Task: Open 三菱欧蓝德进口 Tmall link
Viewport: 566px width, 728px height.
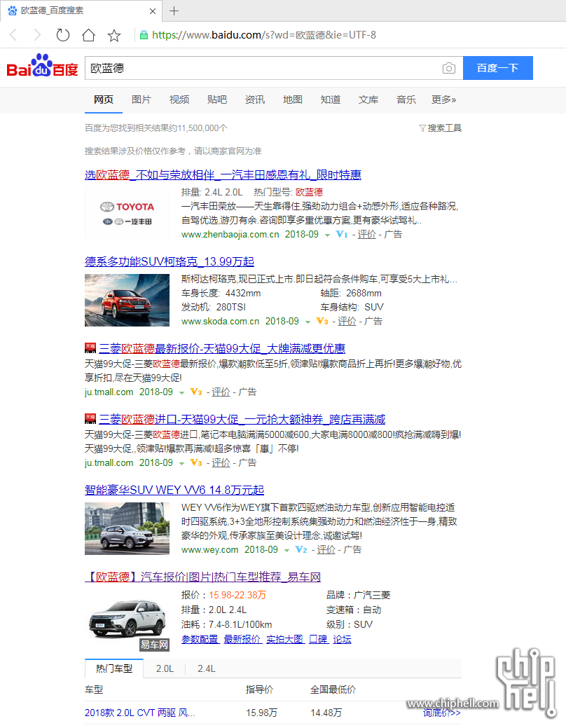Action: (242, 419)
